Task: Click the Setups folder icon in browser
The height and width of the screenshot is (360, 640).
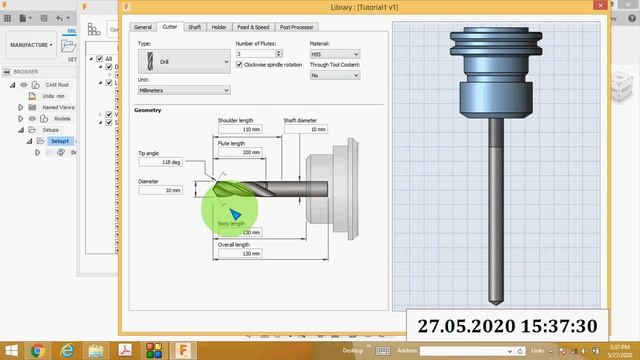Action: click(32, 130)
